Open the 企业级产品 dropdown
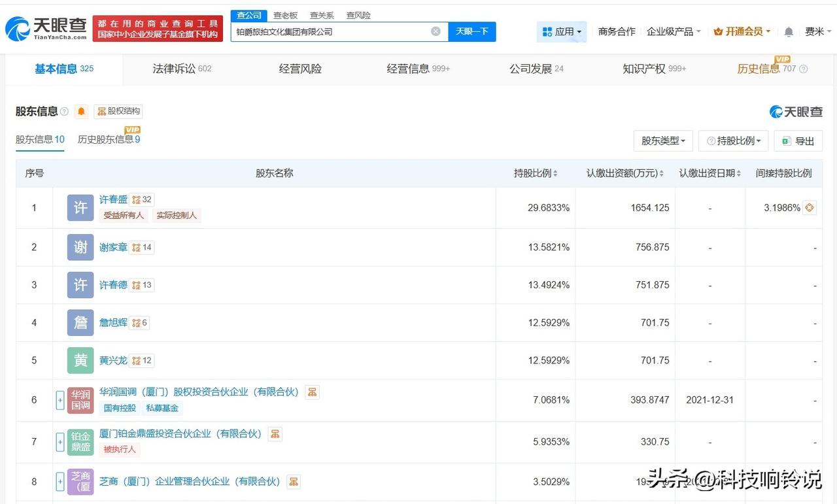Screen dimensions: 837x504 [x=674, y=31]
